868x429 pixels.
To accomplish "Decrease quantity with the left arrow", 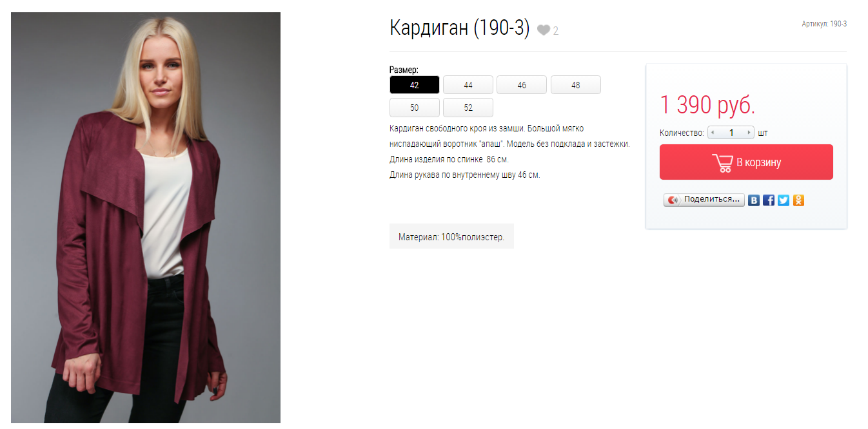I will coord(712,133).
